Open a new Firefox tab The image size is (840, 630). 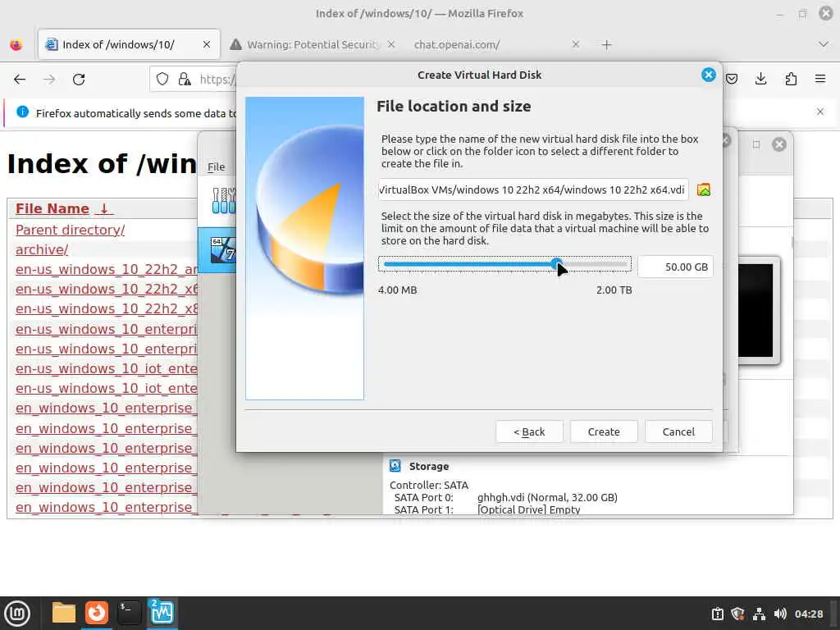[x=606, y=45]
